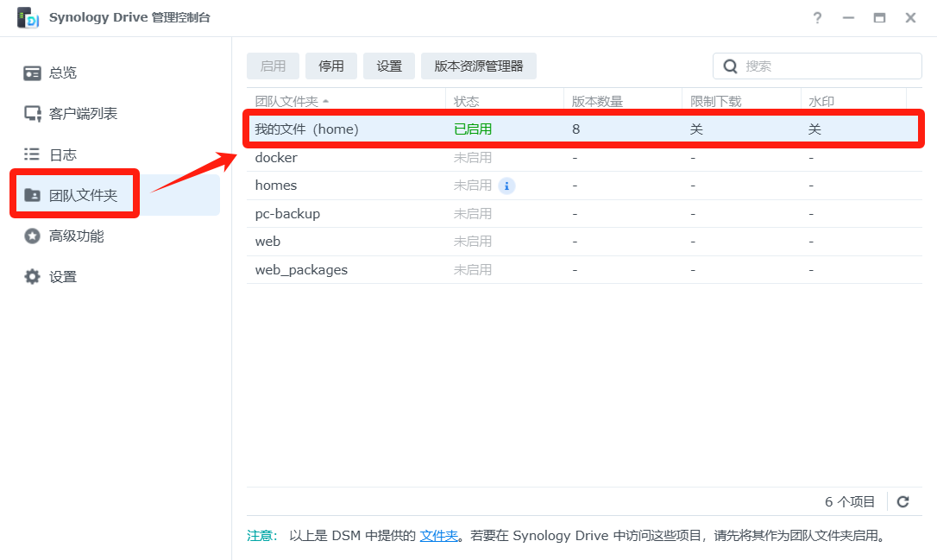Click the info icon next to homes status
937x560 pixels.
point(507,186)
